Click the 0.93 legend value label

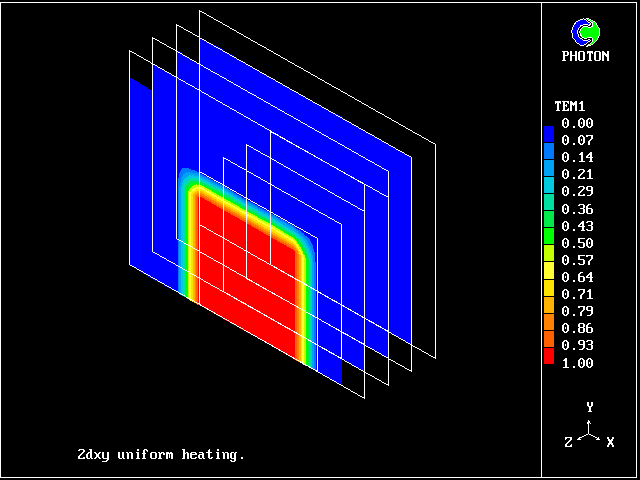577,345
